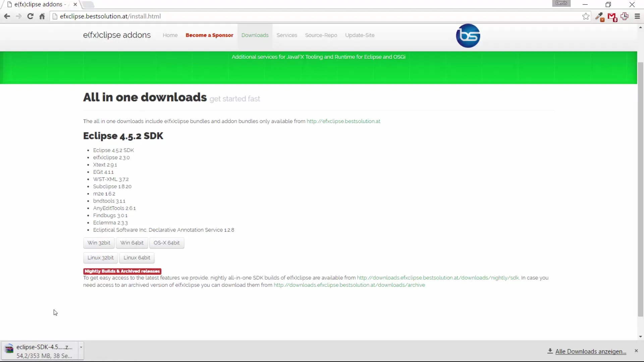Screen dimensions: 644x362
Task: Go forward with the browser arrow
Action: 18,16
